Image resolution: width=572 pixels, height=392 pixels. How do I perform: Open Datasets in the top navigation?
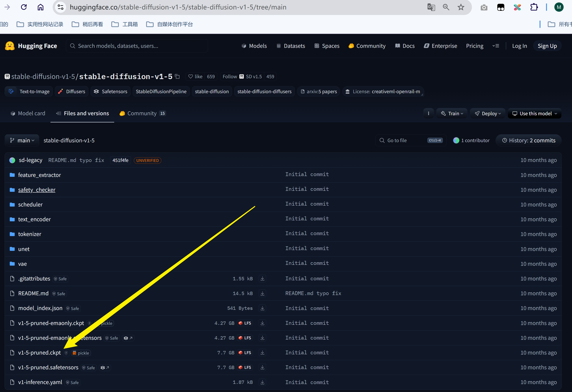(291, 46)
